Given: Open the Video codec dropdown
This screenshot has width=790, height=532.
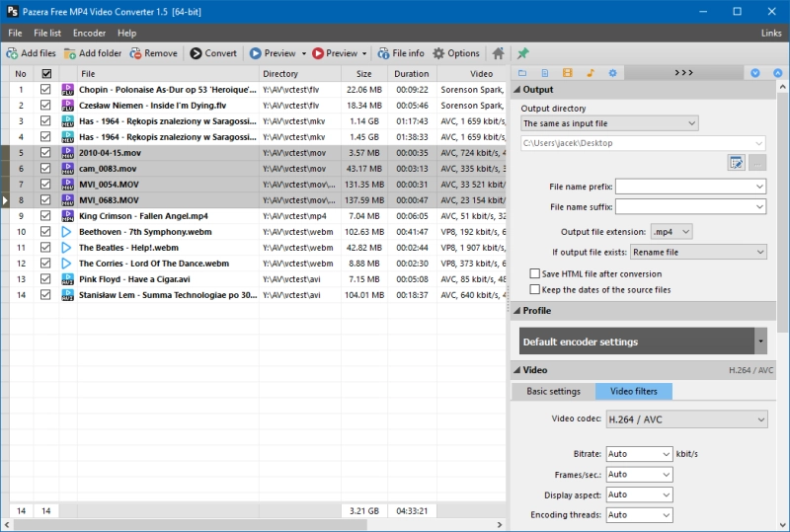Looking at the screenshot, I should (687, 419).
